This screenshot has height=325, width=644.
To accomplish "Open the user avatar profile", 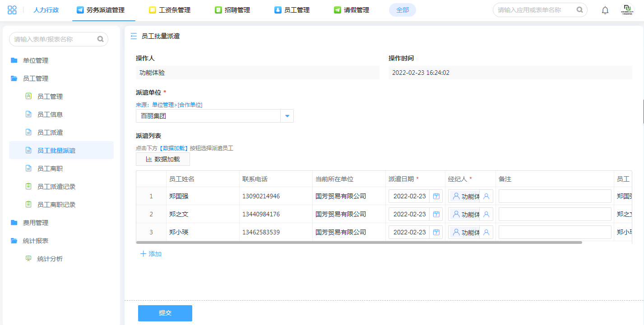I will click(627, 10).
